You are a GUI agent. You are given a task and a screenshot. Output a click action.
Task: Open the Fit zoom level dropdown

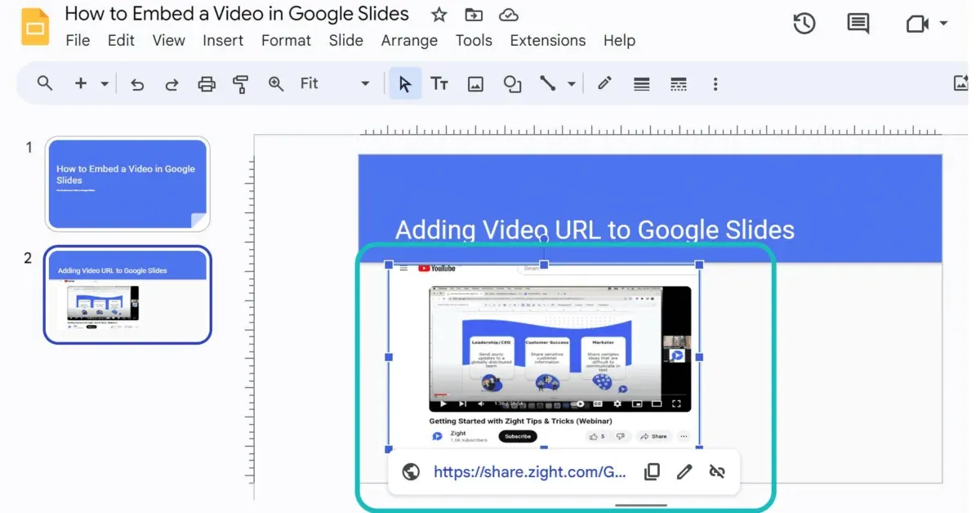click(x=335, y=83)
